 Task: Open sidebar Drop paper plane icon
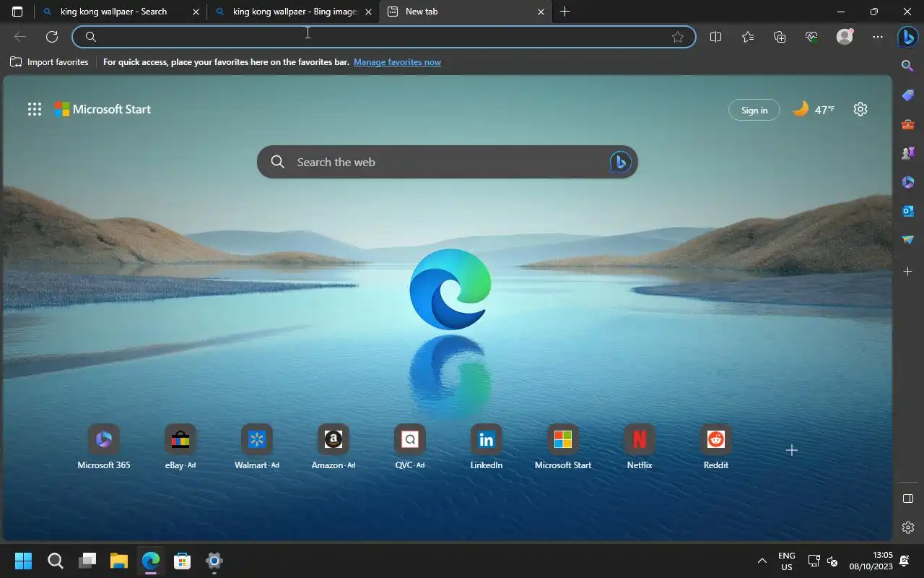[908, 239]
